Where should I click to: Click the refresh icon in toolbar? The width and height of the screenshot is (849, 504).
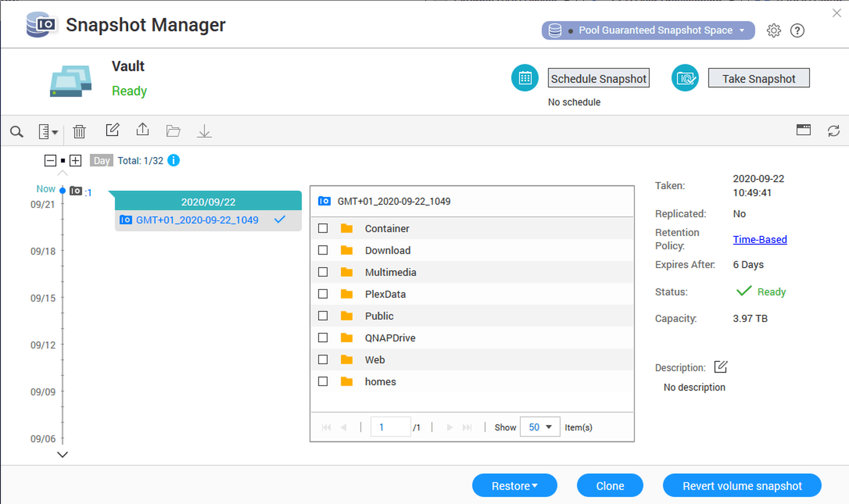pyautogui.click(x=833, y=131)
